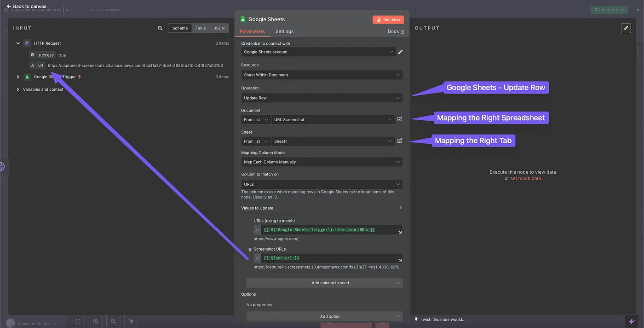644x328 pixels.
Task: Select the Schema input view
Action: (180, 28)
